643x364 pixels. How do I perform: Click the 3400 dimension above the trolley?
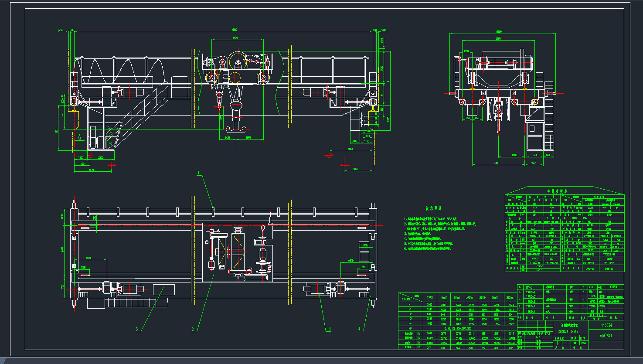[235, 38]
